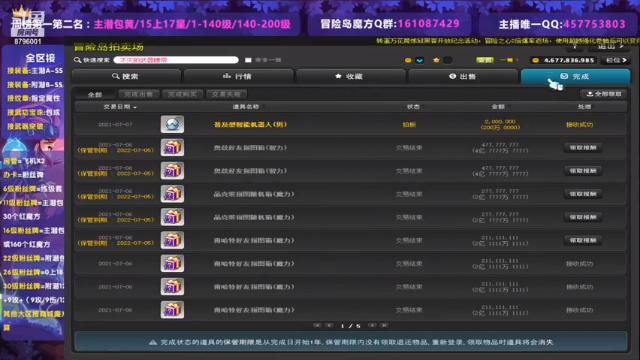Click the dark square box next to star

coord(447,60)
